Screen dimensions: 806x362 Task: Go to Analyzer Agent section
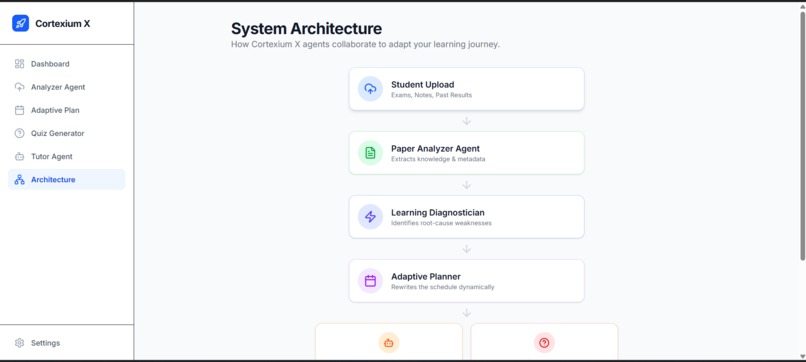pos(66,87)
